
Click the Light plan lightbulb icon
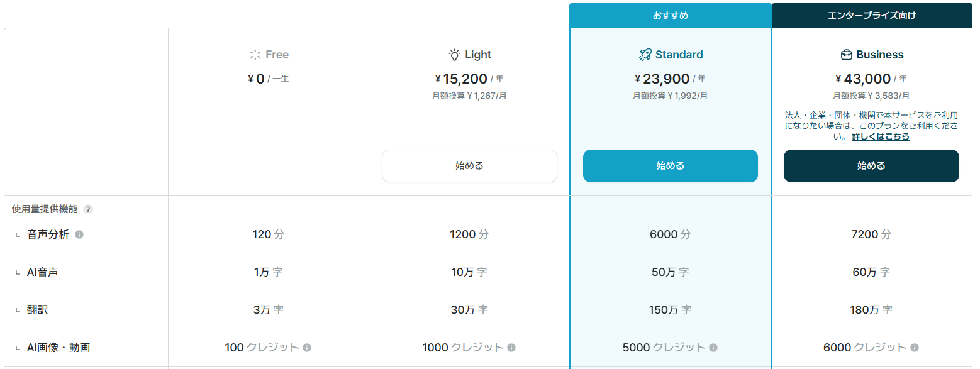454,55
